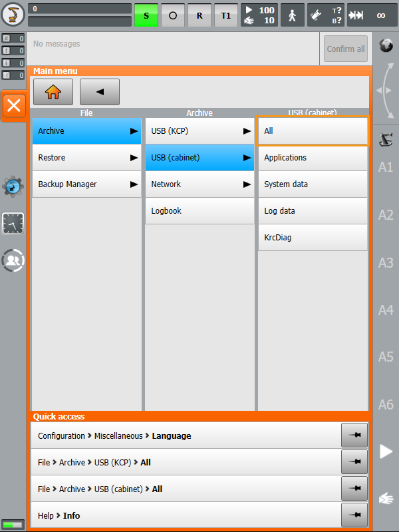Click the Main menu title bar
This screenshot has width=399, height=532.
(x=199, y=71)
